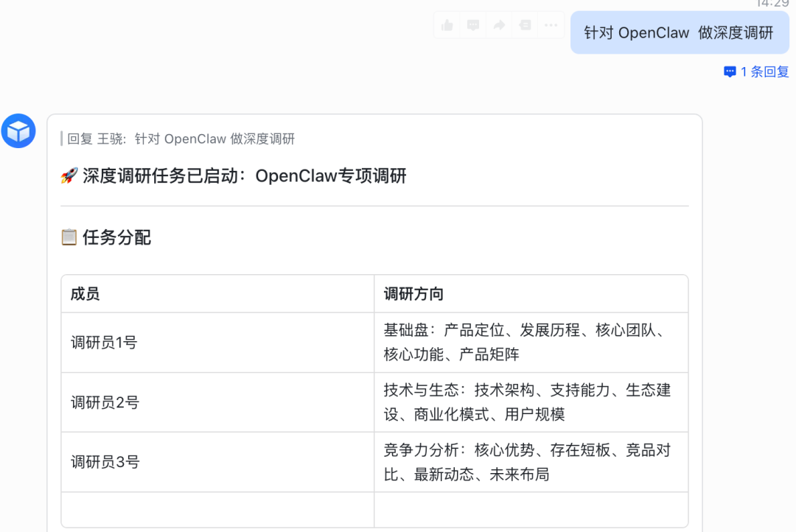The height and width of the screenshot is (532, 796).
Task: Click the 成员 table column header
Action: (x=85, y=294)
